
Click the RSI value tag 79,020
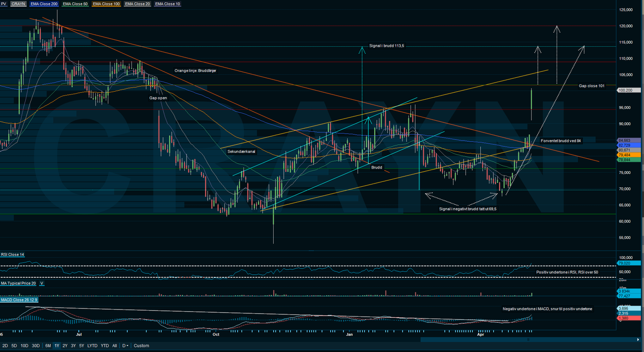(x=628, y=263)
